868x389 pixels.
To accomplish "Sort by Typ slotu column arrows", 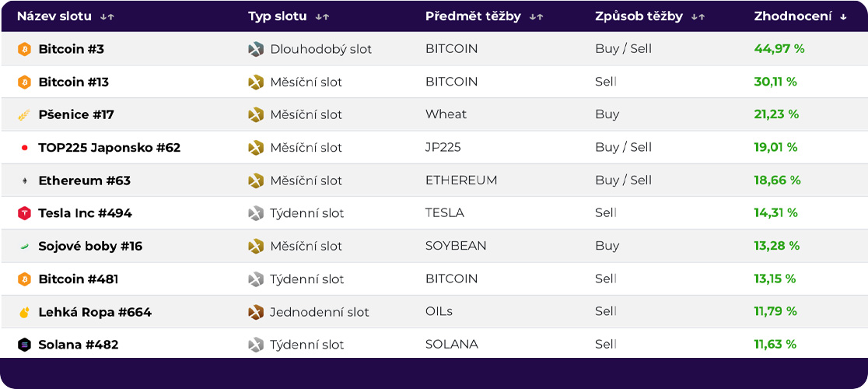I will click(322, 17).
